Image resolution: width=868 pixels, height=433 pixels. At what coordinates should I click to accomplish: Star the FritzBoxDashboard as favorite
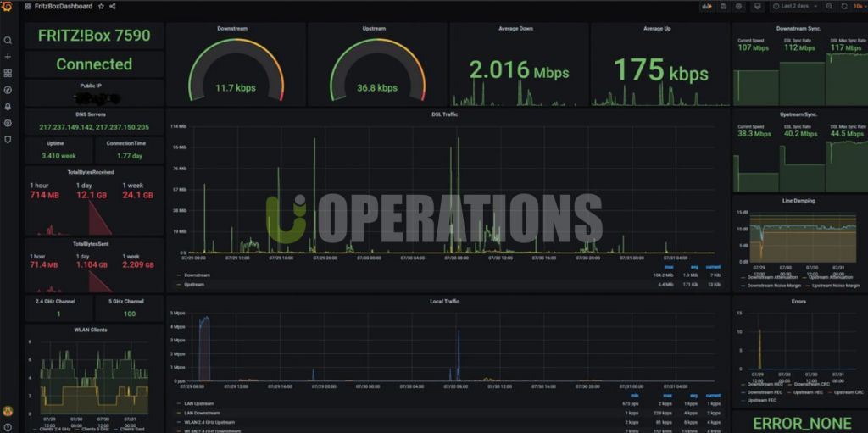102,7
